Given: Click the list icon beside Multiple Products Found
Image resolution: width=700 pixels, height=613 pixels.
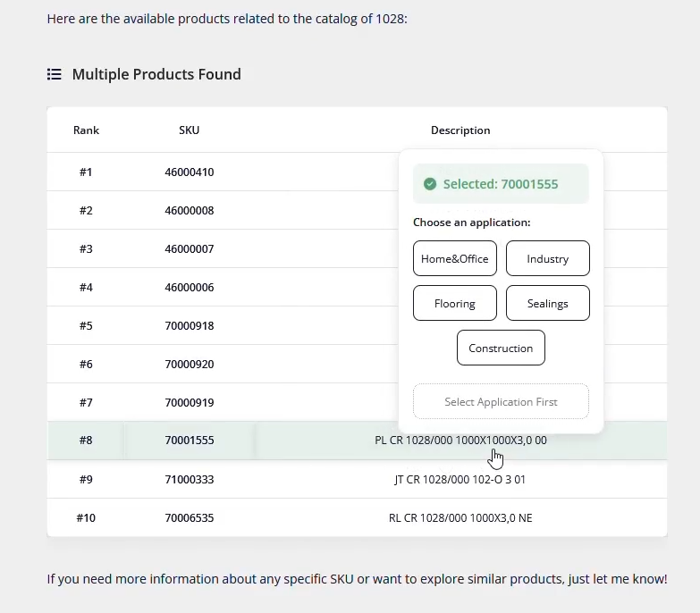Looking at the screenshot, I should pos(54,74).
